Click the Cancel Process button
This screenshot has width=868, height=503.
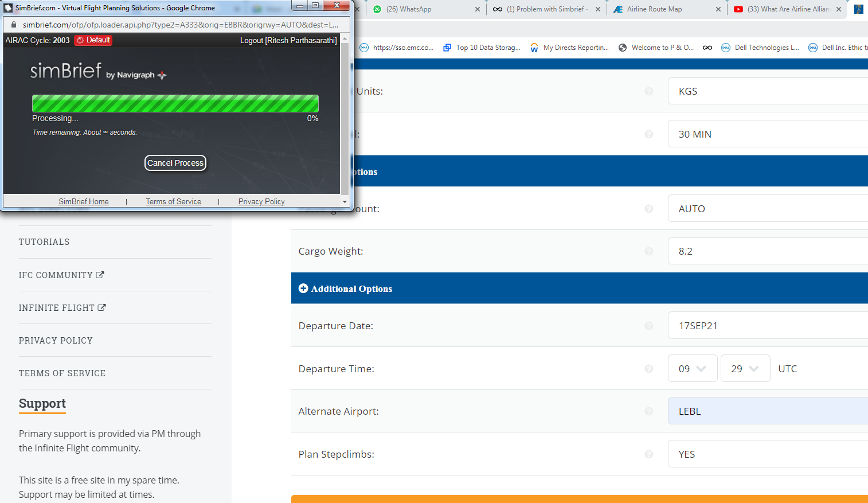pyautogui.click(x=175, y=163)
